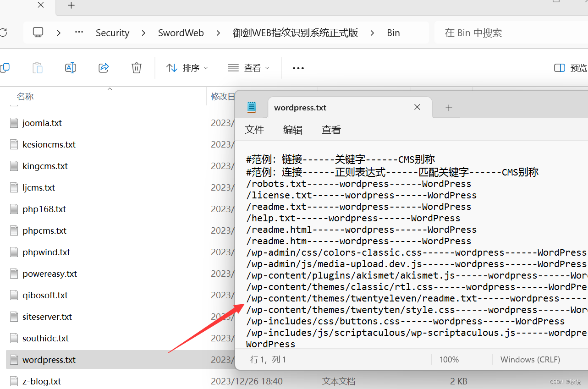The width and height of the screenshot is (588, 389).
Task: Click the Notepad app icon in title bar
Action: point(251,108)
